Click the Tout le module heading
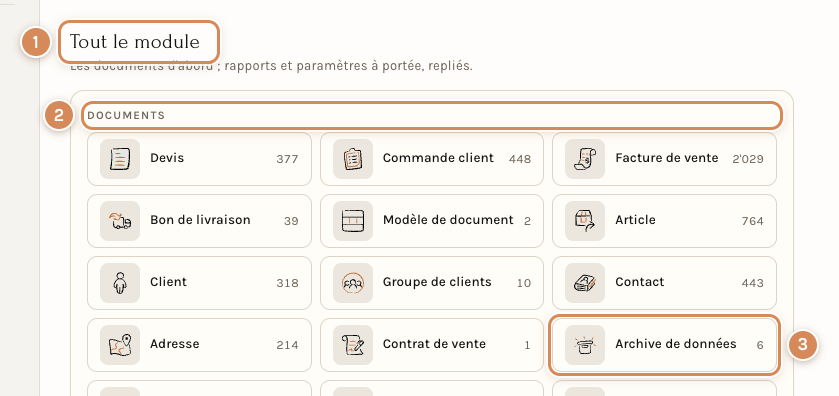 (135, 42)
